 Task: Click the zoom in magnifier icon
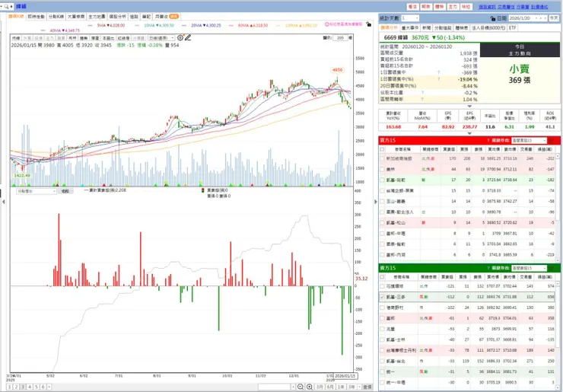tap(310, 387)
